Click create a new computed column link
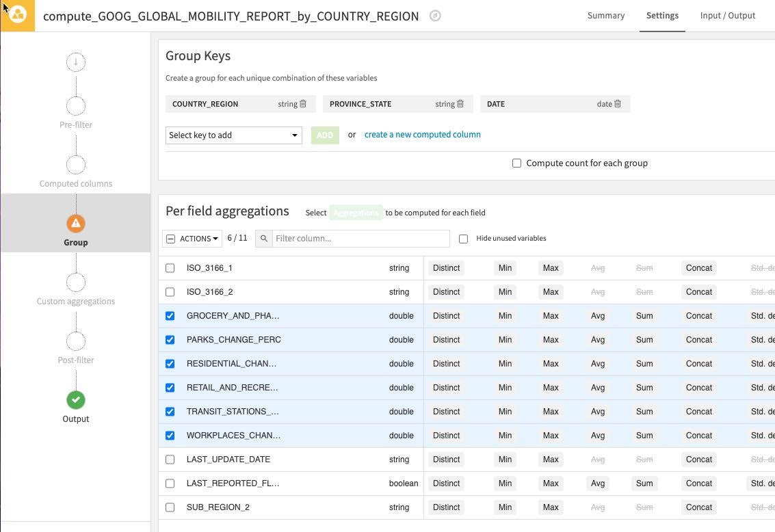 pyautogui.click(x=422, y=135)
